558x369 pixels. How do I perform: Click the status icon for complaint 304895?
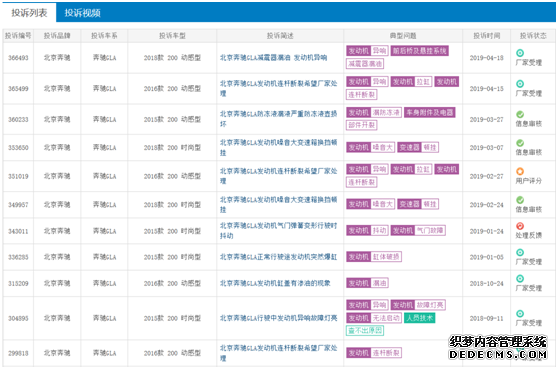(520, 313)
